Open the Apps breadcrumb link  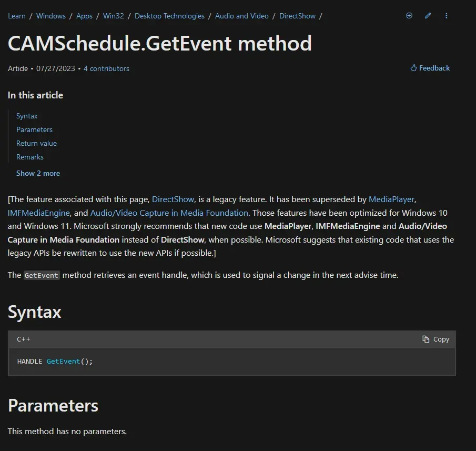click(x=84, y=16)
